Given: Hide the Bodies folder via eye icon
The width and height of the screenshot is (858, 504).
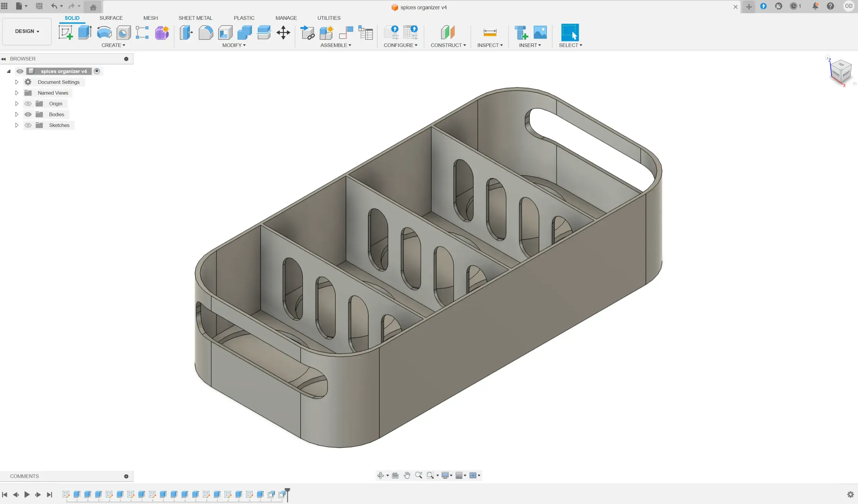Looking at the screenshot, I should 28,114.
